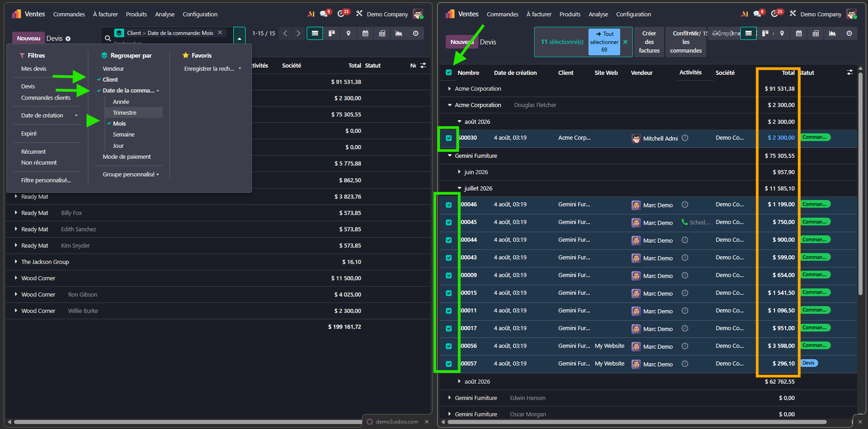Screen dimensions: 868x429
Task: Open Enregistrer la recherche dropdown under Favoris
Action: (x=212, y=68)
